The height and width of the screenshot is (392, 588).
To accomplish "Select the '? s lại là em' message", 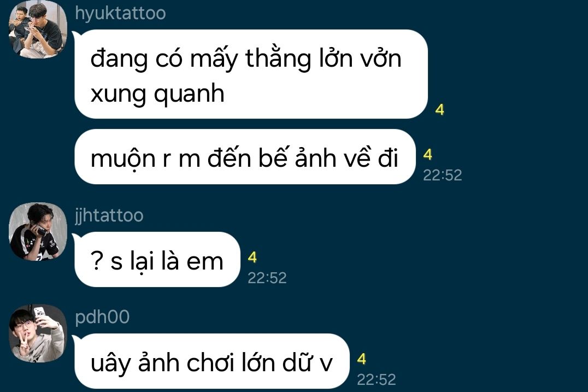I will (157, 260).
